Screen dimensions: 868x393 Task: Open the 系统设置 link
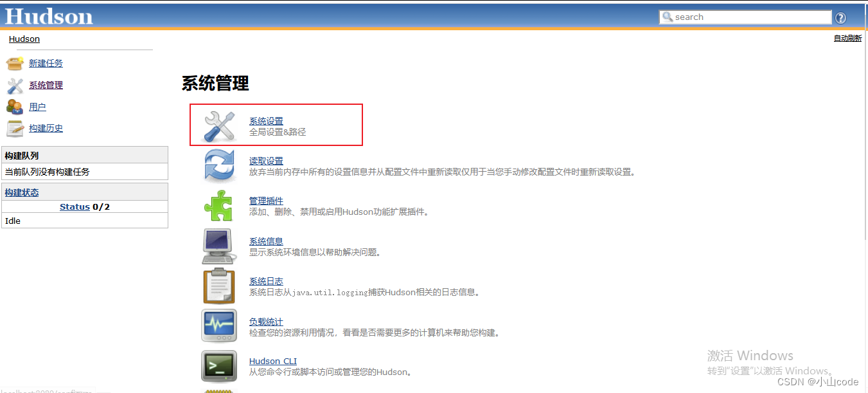266,121
